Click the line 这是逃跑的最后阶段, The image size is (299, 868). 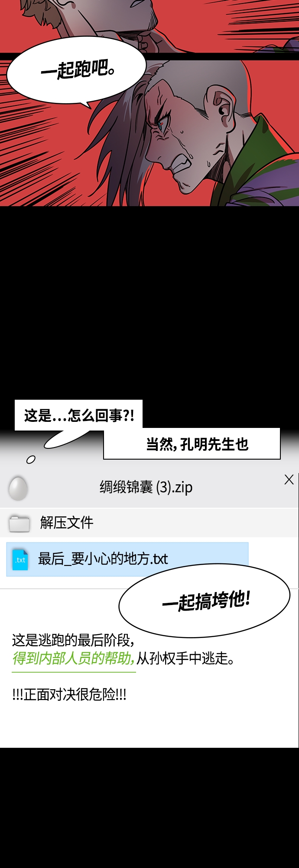(73, 640)
